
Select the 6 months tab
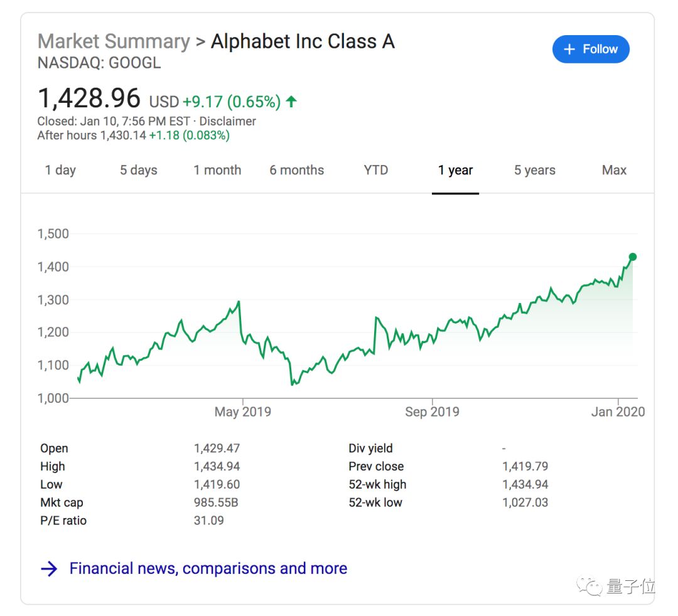point(297,170)
